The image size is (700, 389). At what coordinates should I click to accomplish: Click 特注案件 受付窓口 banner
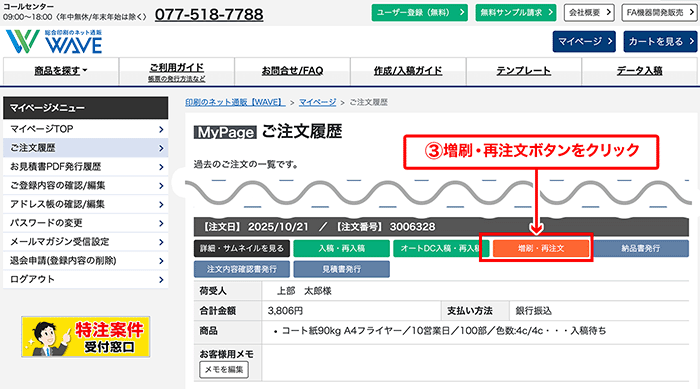tap(86, 337)
